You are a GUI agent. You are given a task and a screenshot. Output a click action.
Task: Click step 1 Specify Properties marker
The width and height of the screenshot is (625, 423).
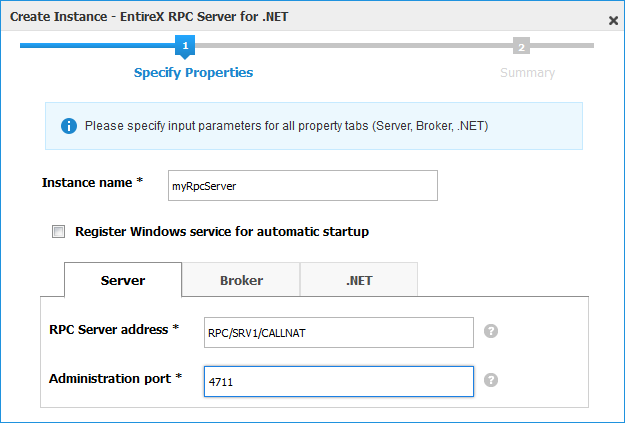pyautogui.click(x=185, y=47)
